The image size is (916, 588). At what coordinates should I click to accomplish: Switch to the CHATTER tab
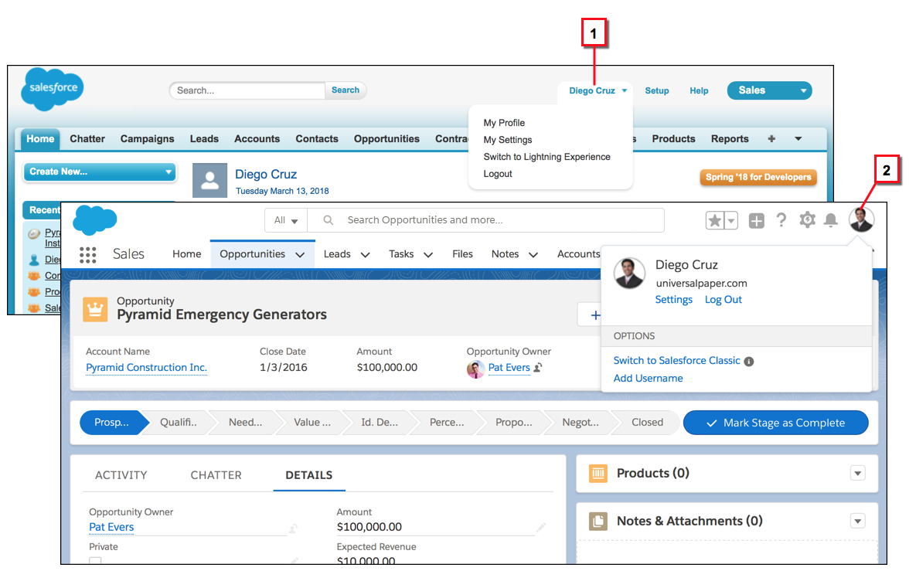216,475
